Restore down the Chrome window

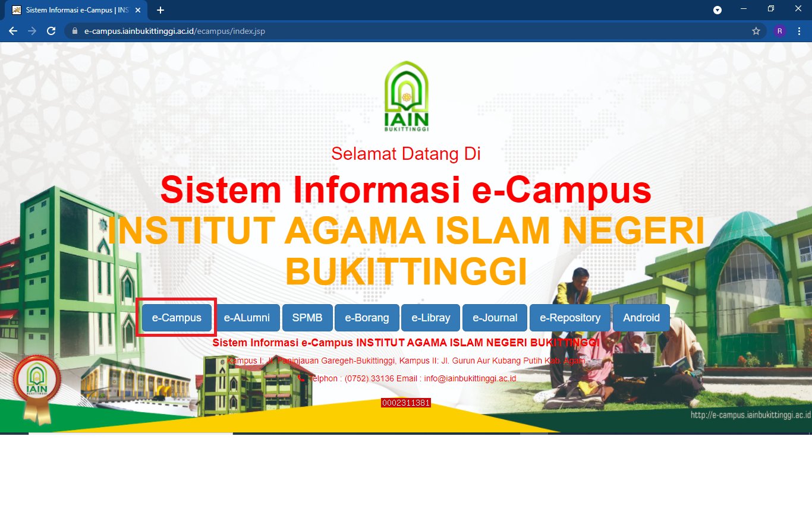(x=771, y=9)
